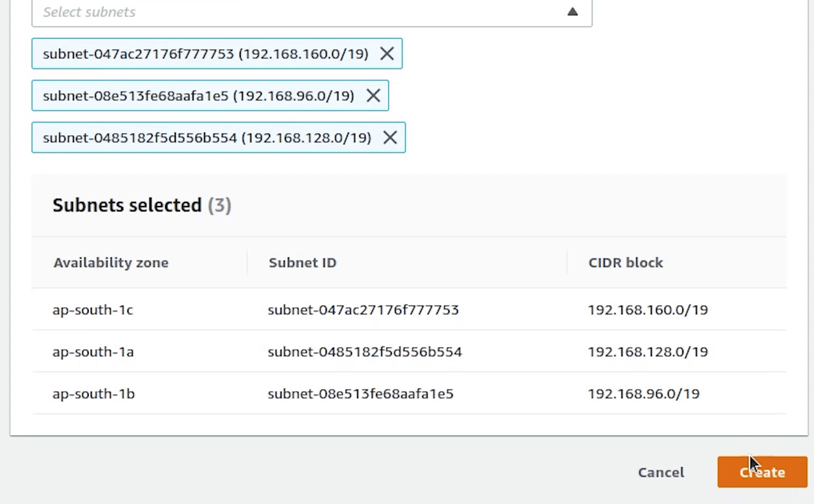
Task: Click the CIDR block column header
Action: pyautogui.click(x=625, y=262)
